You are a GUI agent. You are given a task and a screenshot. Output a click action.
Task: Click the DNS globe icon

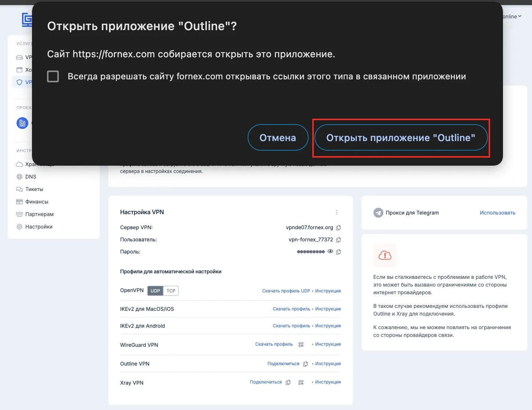click(19, 177)
